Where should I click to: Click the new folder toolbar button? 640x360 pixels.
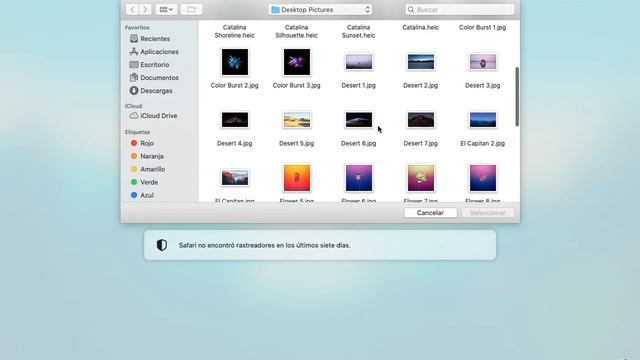pyautogui.click(x=191, y=9)
